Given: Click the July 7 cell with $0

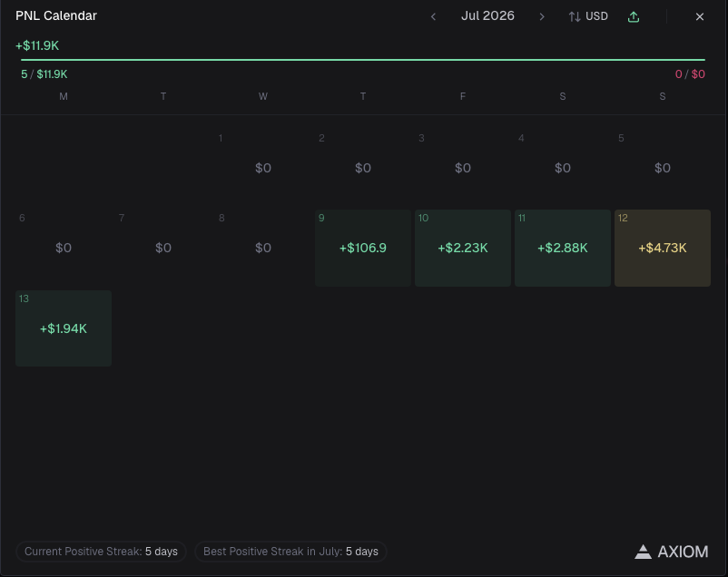Looking at the screenshot, I should click(163, 248).
